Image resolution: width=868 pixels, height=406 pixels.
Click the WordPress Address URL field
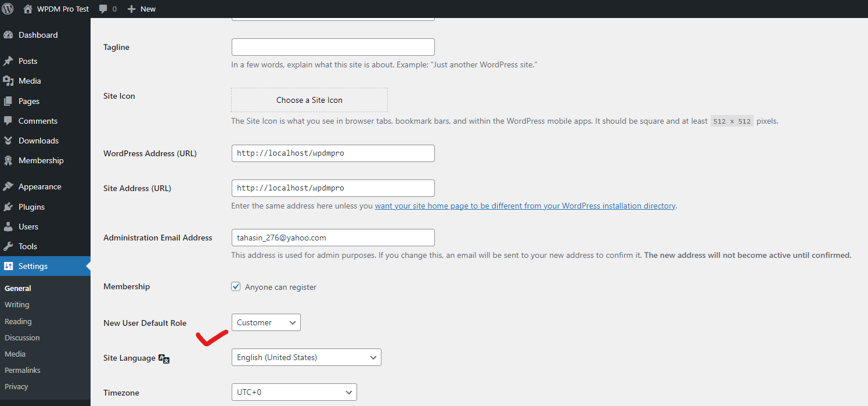333,153
